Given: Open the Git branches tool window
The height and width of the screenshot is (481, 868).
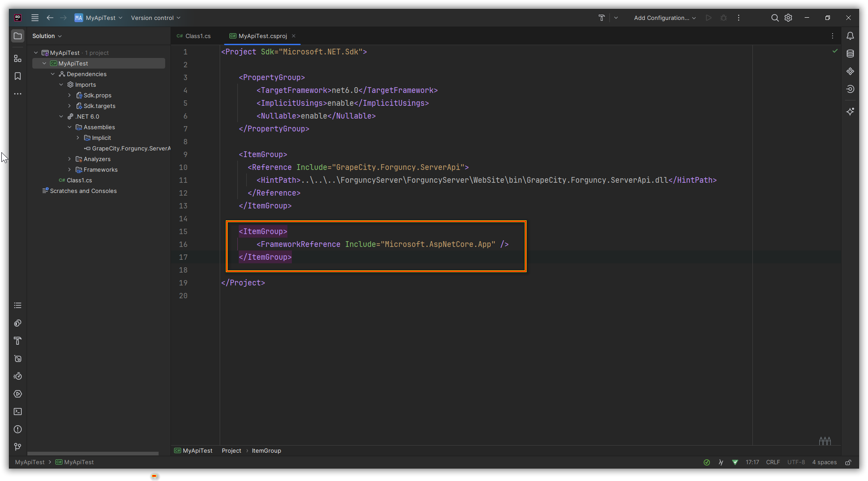Looking at the screenshot, I should [18, 447].
